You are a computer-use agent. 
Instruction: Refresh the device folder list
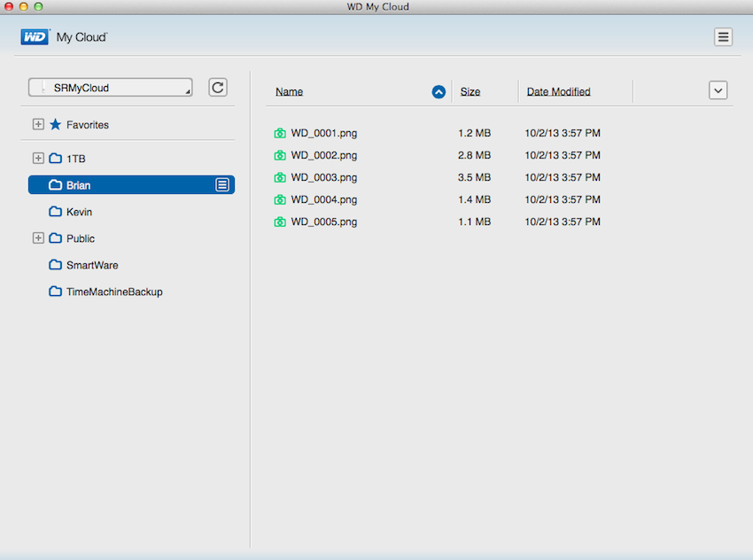(218, 88)
